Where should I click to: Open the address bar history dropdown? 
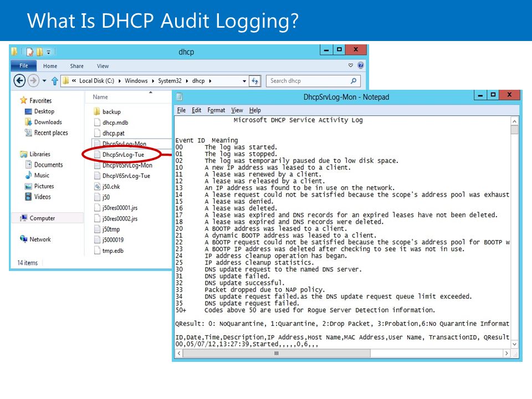244,81
